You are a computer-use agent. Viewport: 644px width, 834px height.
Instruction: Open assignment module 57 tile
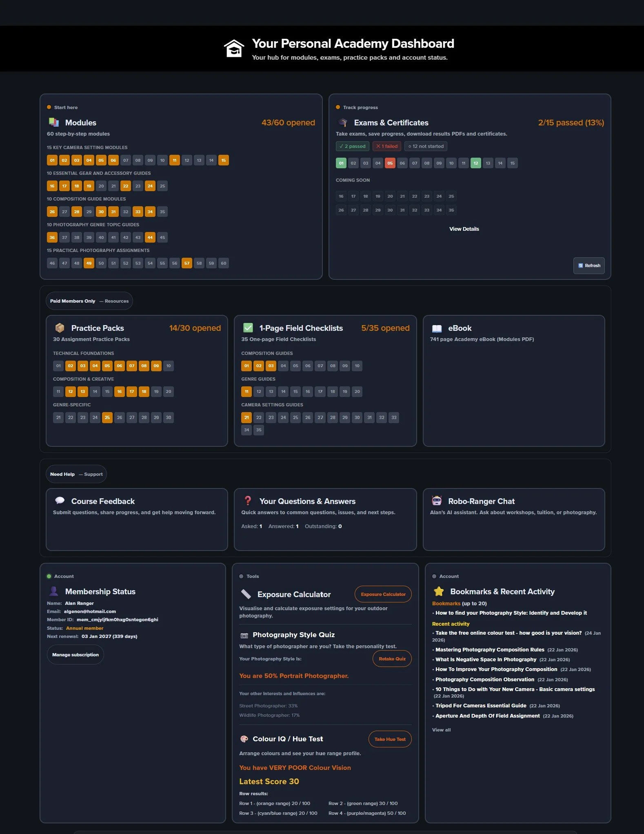(x=187, y=263)
